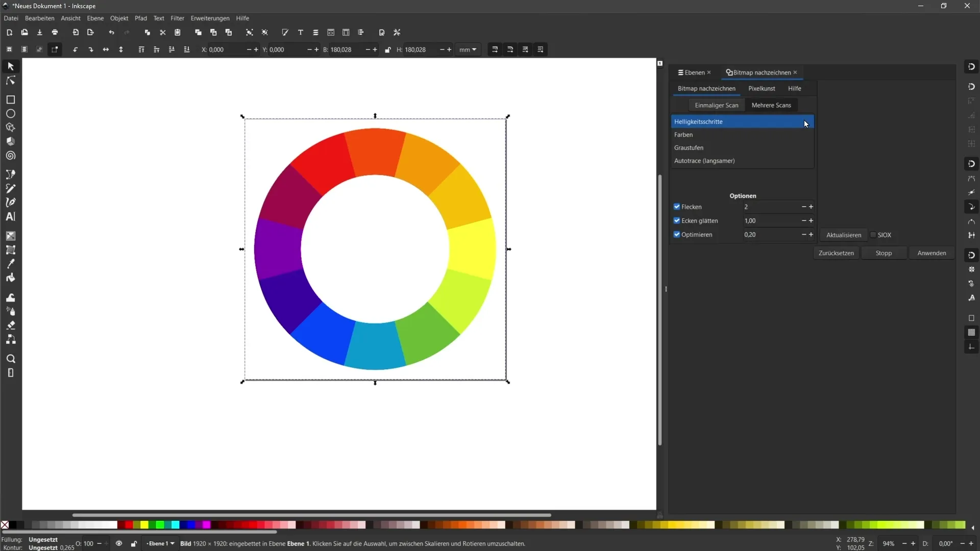Switch to Pixelkunst tab
The image size is (980, 551).
(x=762, y=88)
